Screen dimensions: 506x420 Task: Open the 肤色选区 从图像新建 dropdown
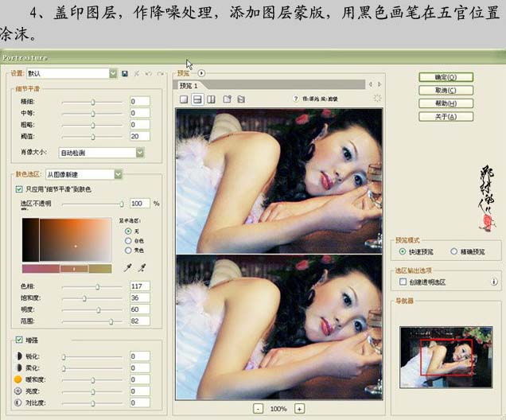coord(118,174)
